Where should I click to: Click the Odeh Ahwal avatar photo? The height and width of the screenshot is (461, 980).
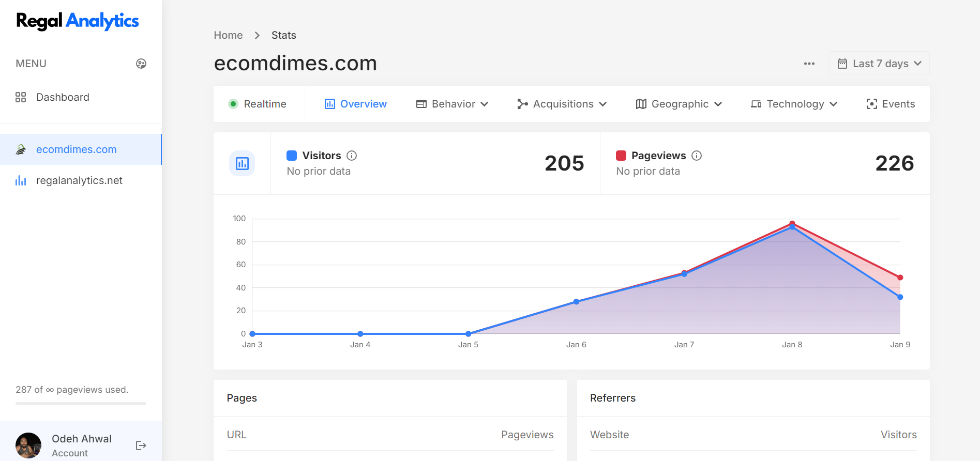click(28, 445)
